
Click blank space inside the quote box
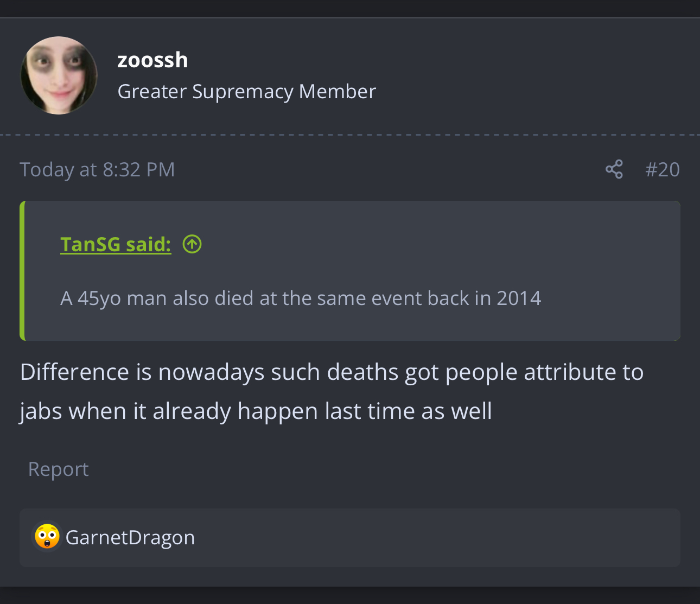point(434,244)
